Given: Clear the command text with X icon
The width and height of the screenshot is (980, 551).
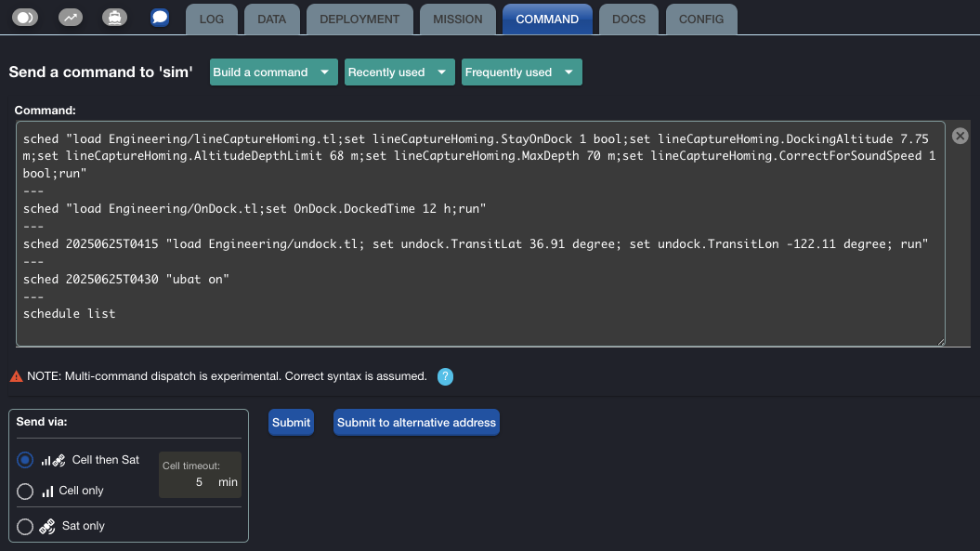Looking at the screenshot, I should [x=960, y=136].
